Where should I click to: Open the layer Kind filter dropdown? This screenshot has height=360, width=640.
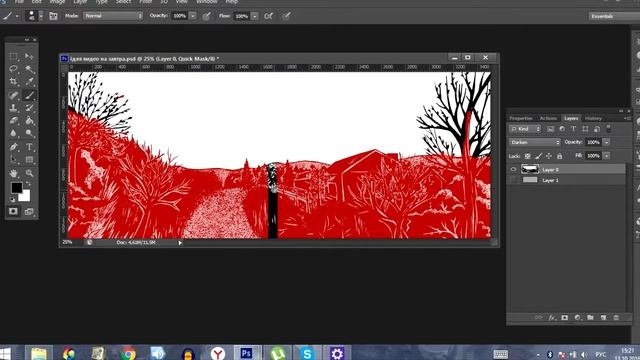tap(525, 129)
